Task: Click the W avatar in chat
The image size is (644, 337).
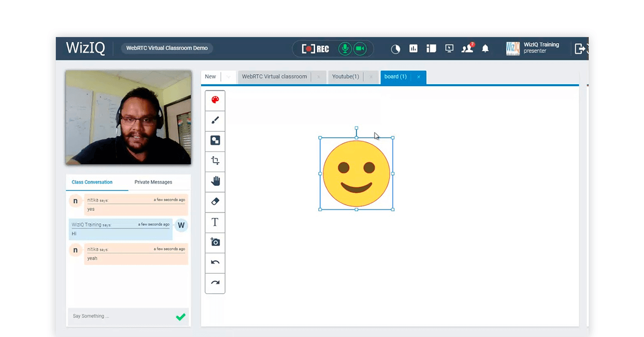Action: pyautogui.click(x=181, y=225)
